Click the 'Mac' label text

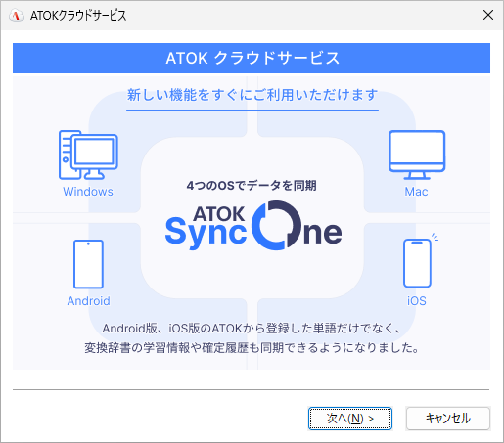pyautogui.click(x=416, y=192)
